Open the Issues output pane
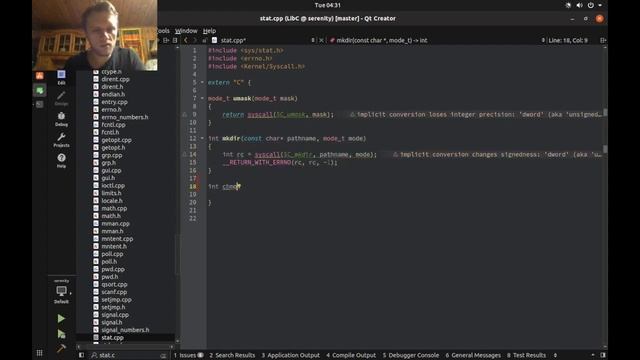The width and height of the screenshot is (640, 360). (x=189, y=355)
